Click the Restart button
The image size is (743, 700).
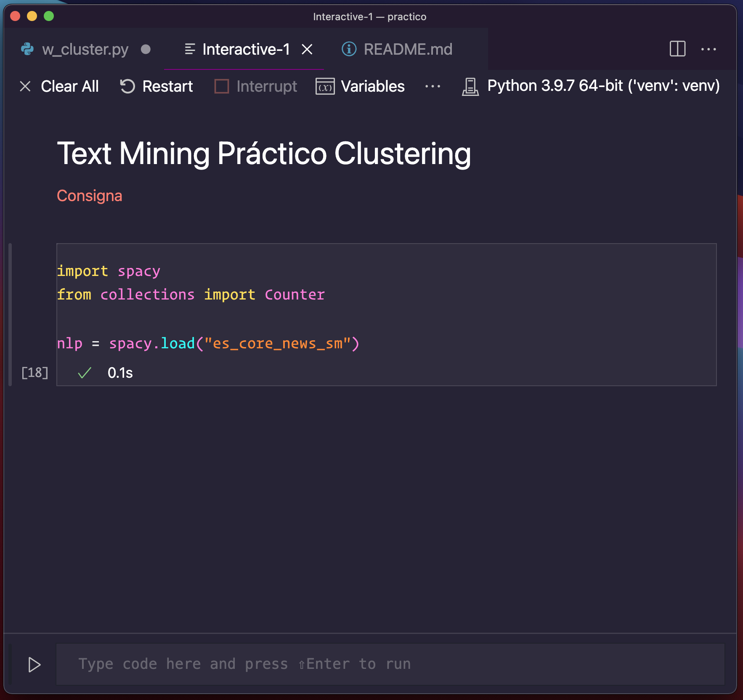pyautogui.click(x=167, y=86)
